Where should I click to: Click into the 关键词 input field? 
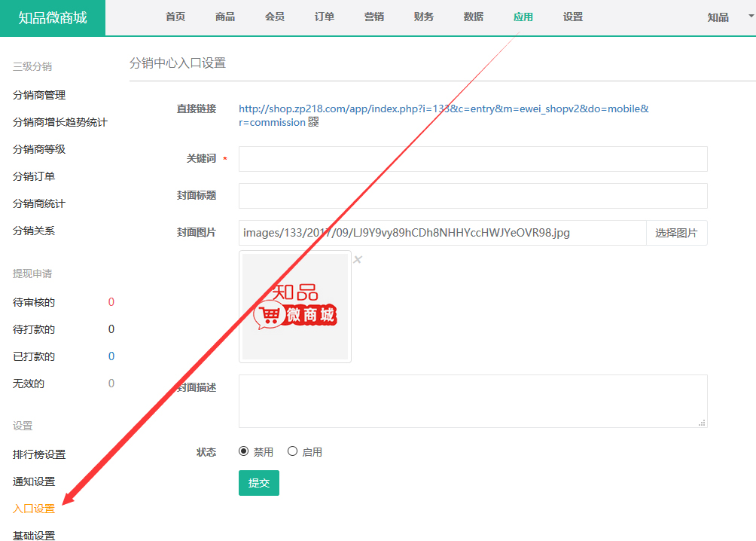click(473, 159)
